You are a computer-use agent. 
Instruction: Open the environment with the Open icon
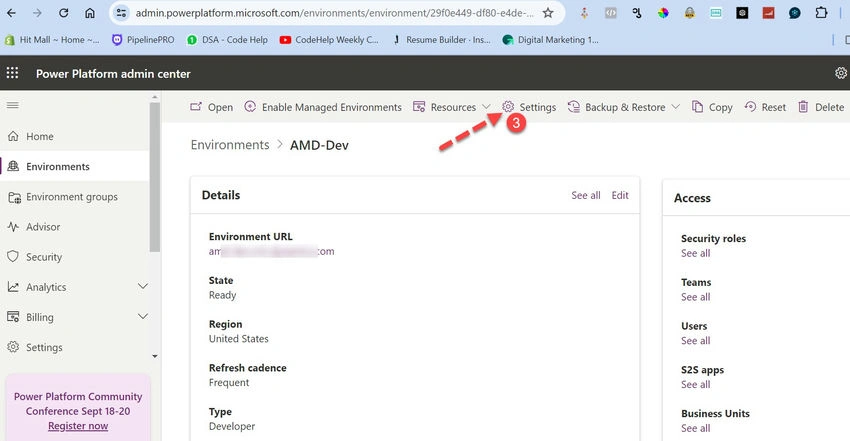point(196,107)
